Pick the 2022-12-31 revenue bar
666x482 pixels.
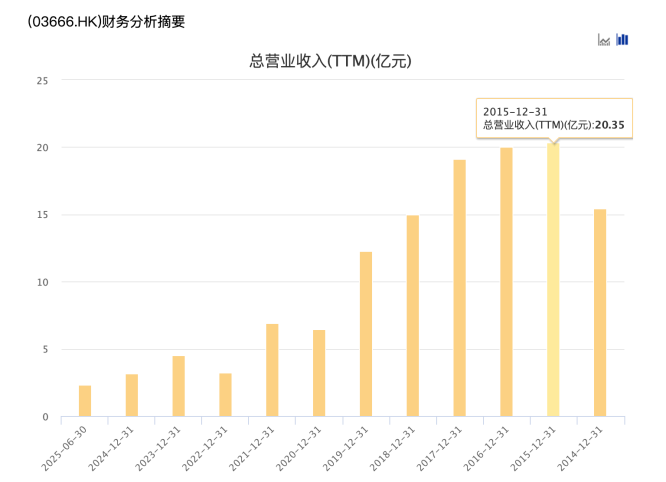click(x=225, y=395)
